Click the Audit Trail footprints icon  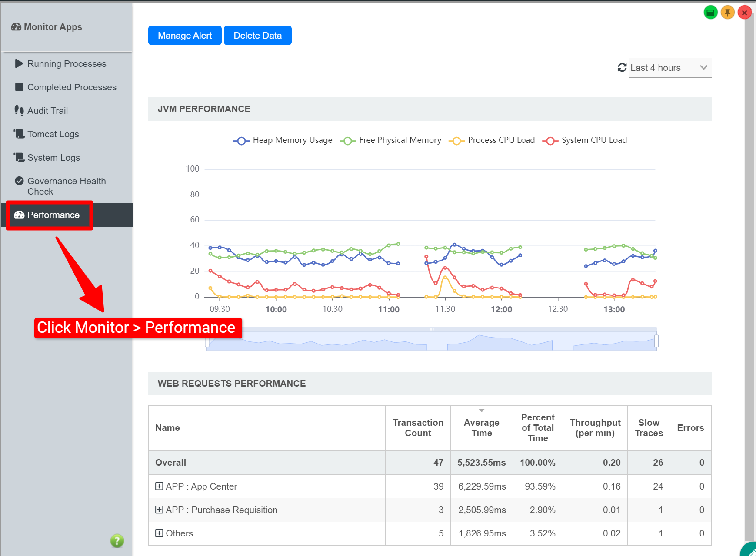(19, 111)
